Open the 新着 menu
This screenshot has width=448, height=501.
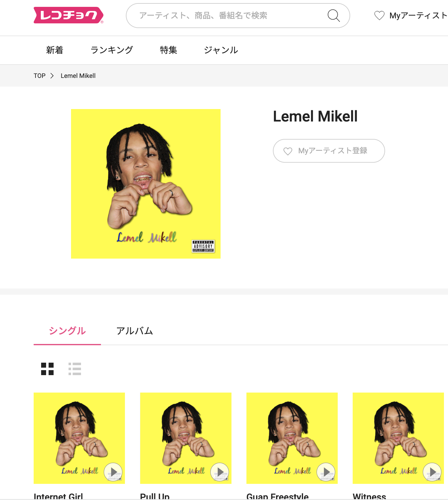[x=55, y=50]
